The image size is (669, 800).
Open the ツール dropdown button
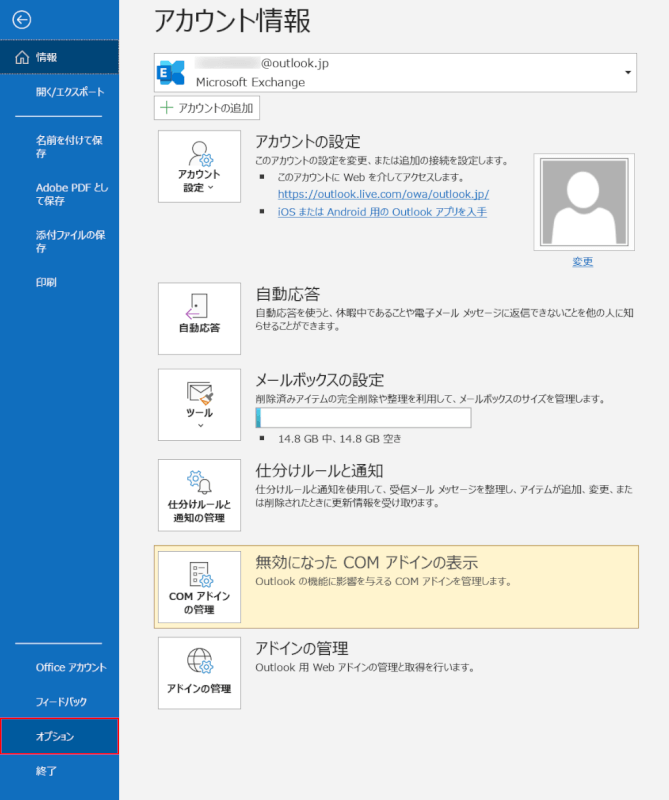tap(199, 404)
